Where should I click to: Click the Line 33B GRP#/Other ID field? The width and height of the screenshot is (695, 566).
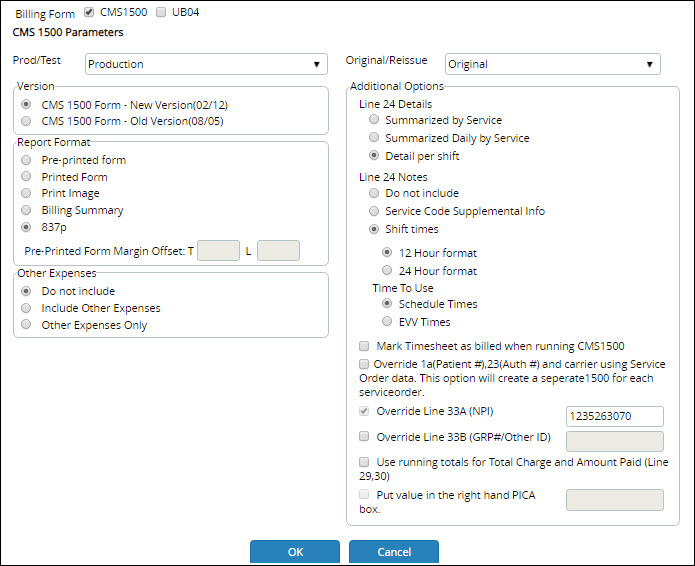[x=615, y=441]
